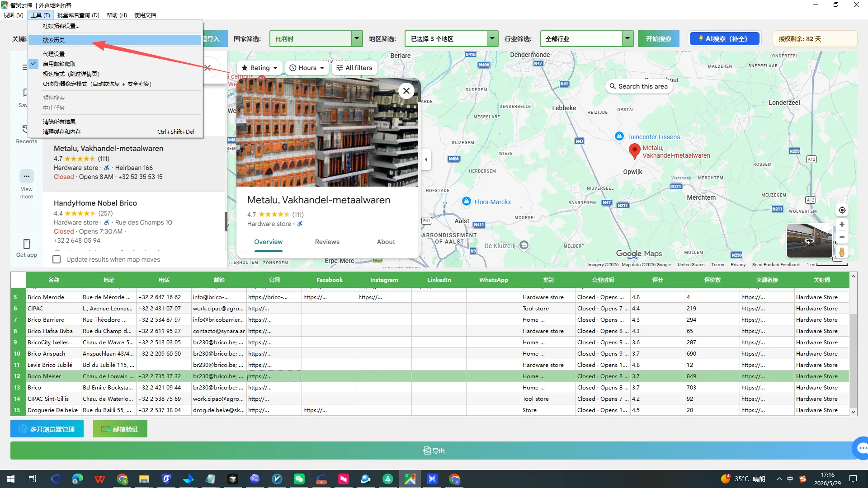Image resolution: width=868 pixels, height=488 pixels.
Task: Expand the 行业筛选 全部行业 dropdown
Action: click(627, 39)
